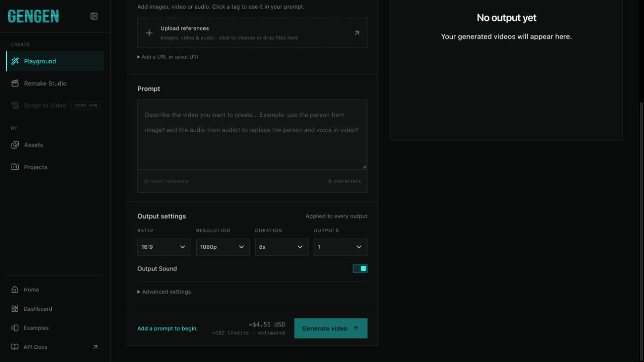Click the Output Sound label
The height and width of the screenshot is (362, 644).
157,269
